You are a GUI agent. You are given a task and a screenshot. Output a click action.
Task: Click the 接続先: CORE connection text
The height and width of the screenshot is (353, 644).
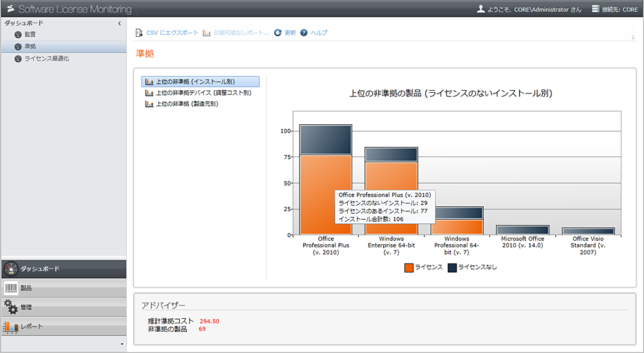(620, 9)
